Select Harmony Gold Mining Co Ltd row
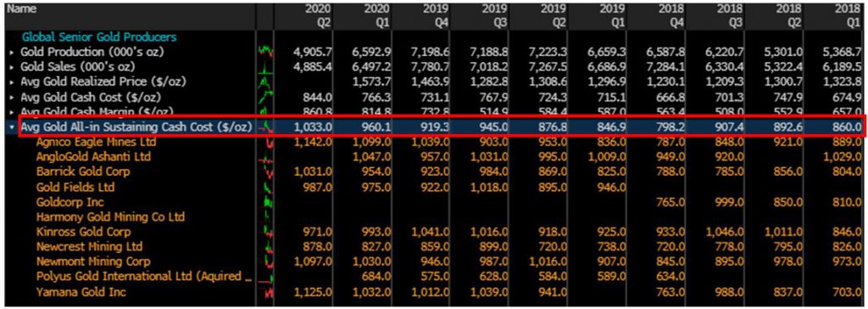The height and width of the screenshot is (309, 868). [x=111, y=217]
